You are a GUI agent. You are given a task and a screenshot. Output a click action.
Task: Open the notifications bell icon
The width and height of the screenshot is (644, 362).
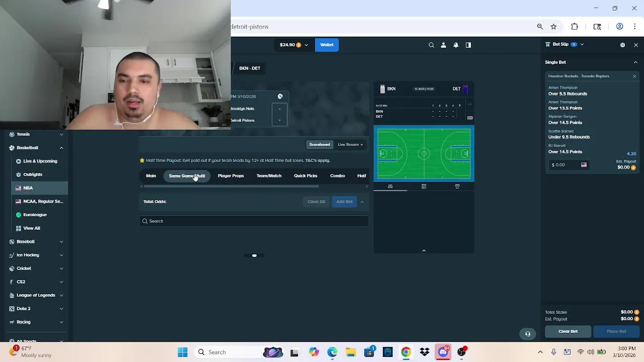pos(456,45)
